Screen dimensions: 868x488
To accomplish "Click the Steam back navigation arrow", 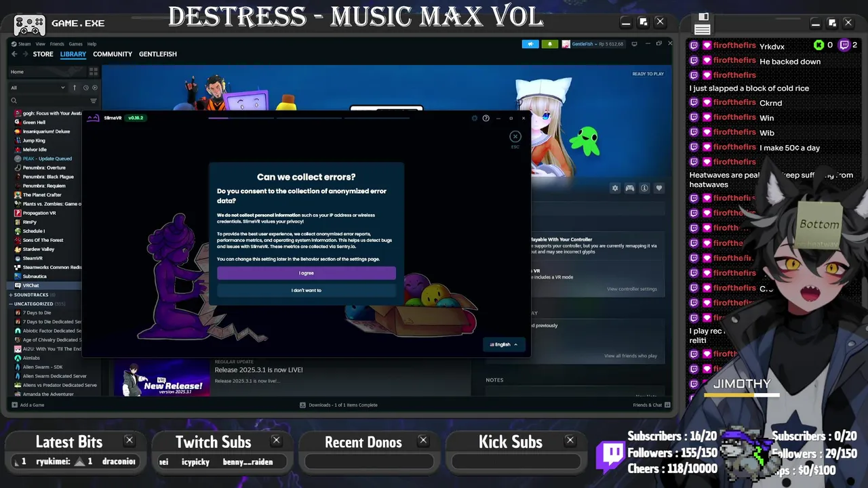I will click(14, 54).
